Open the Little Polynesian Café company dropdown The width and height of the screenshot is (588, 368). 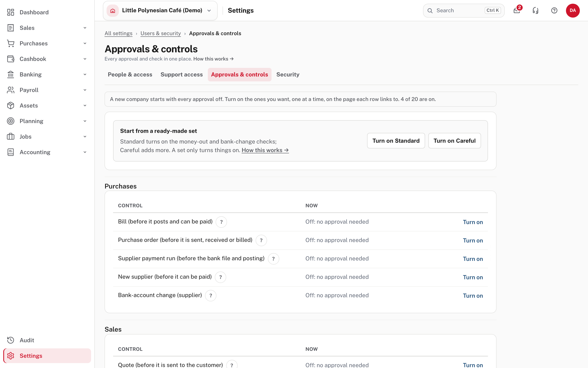pos(160,10)
